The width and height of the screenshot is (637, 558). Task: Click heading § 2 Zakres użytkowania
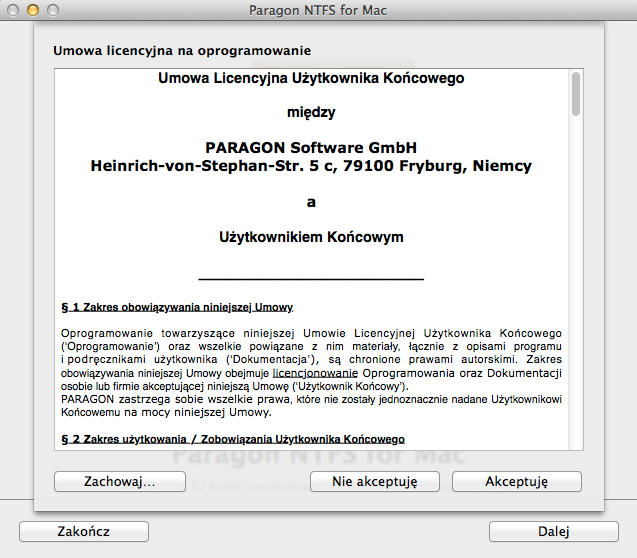pyautogui.click(x=233, y=439)
